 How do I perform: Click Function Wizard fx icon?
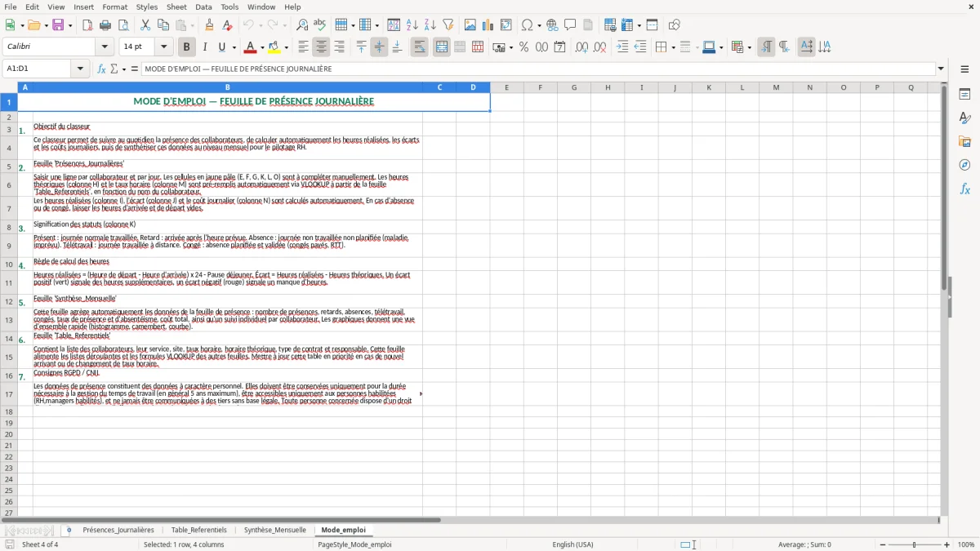[101, 69]
